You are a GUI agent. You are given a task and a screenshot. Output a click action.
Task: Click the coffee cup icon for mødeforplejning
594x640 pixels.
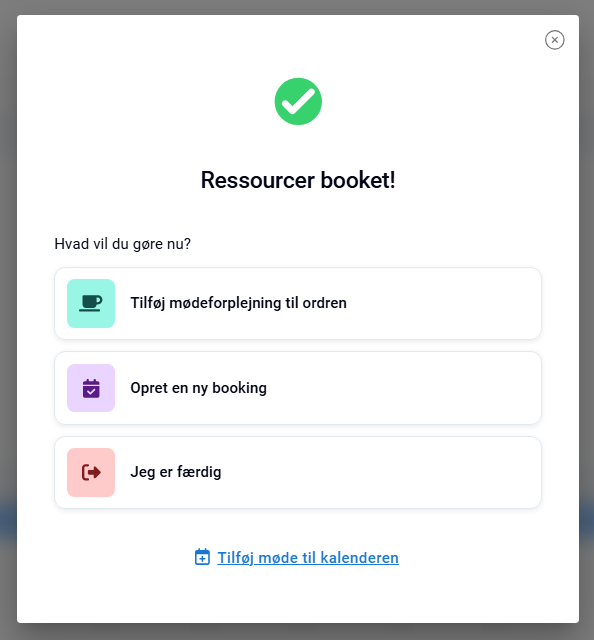91,303
